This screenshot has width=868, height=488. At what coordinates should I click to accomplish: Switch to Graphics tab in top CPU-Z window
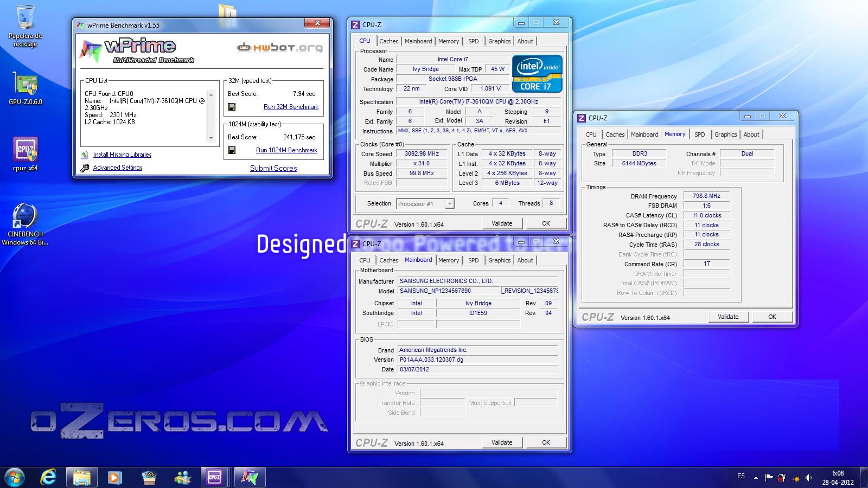(x=499, y=41)
